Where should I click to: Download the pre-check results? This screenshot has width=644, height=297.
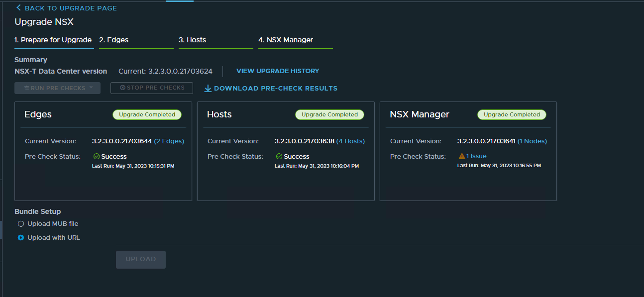click(271, 89)
